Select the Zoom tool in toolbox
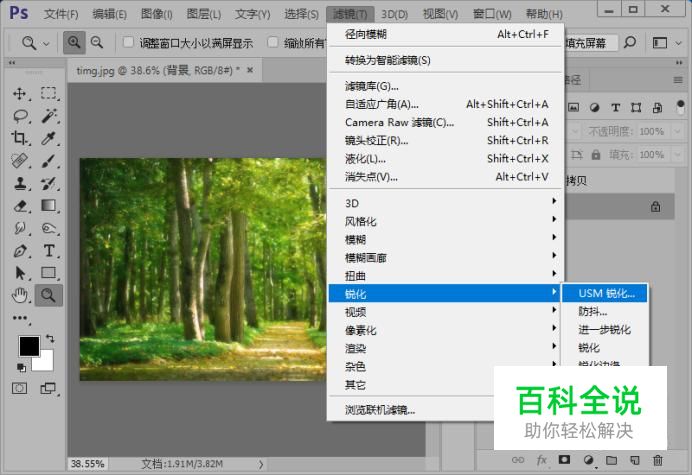 point(49,295)
